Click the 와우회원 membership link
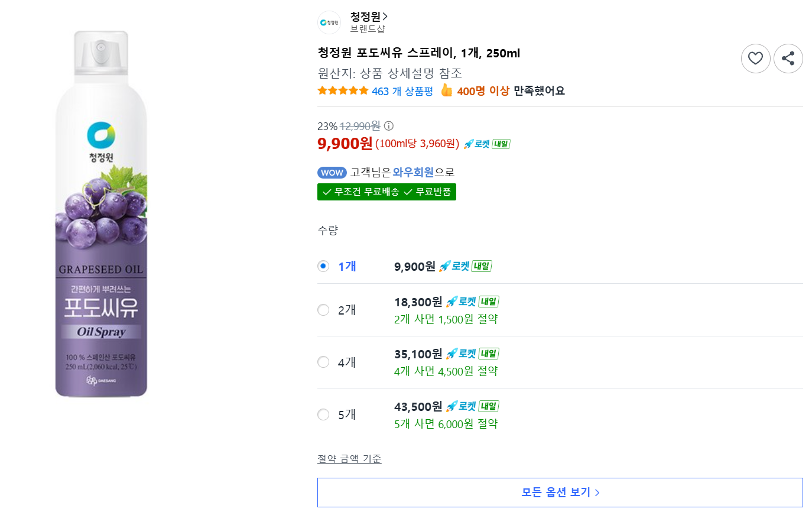Image resolution: width=812 pixels, height=515 pixels. point(413,172)
